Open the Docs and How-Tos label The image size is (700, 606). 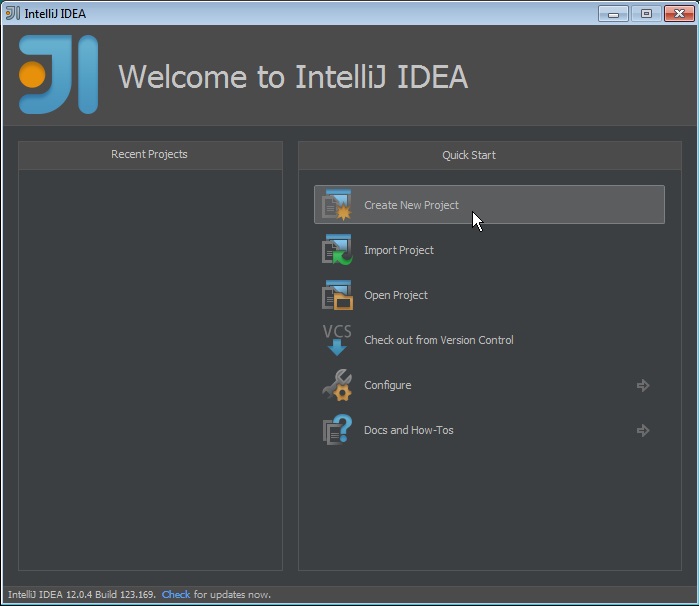click(x=408, y=430)
